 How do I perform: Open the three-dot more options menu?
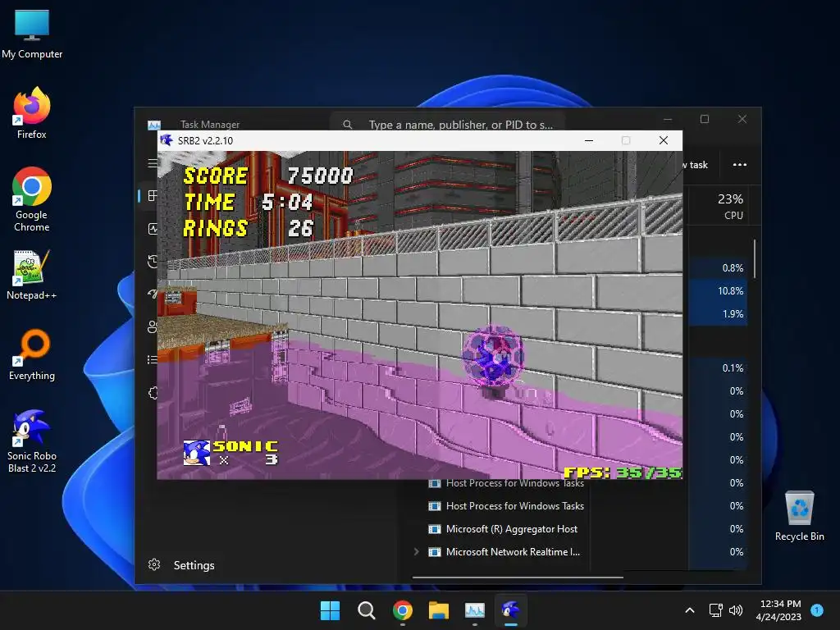tap(740, 164)
